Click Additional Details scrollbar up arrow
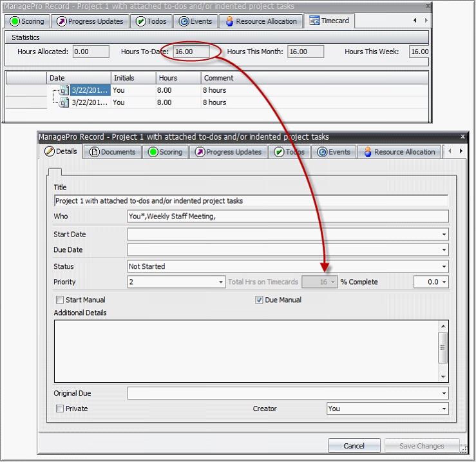The width and height of the screenshot is (476, 462). pyautogui.click(x=443, y=326)
